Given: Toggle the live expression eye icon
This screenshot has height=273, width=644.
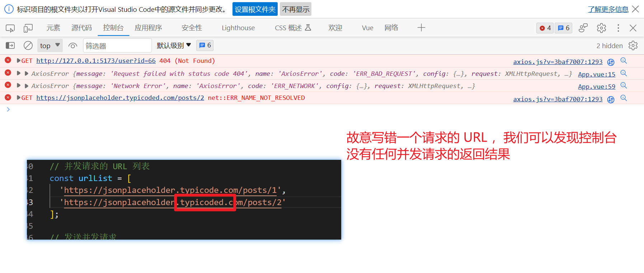Looking at the screenshot, I should [73, 46].
